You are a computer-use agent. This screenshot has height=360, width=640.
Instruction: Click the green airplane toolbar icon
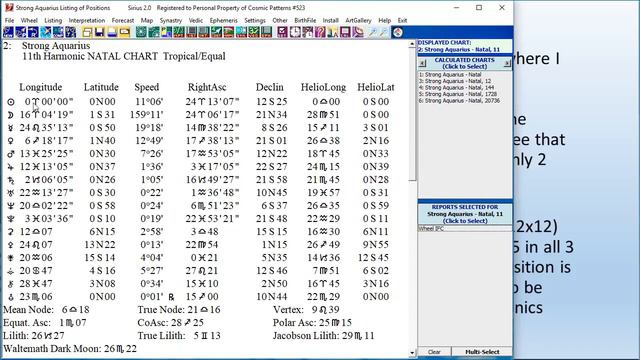click(x=216, y=32)
